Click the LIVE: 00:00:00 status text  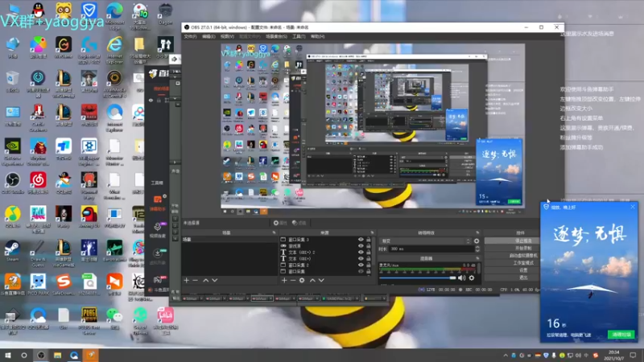[x=440, y=290]
